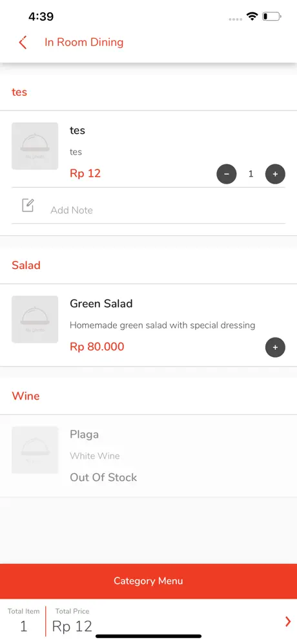Select the tes dish thumbnail
The image size is (297, 644).
(35, 145)
